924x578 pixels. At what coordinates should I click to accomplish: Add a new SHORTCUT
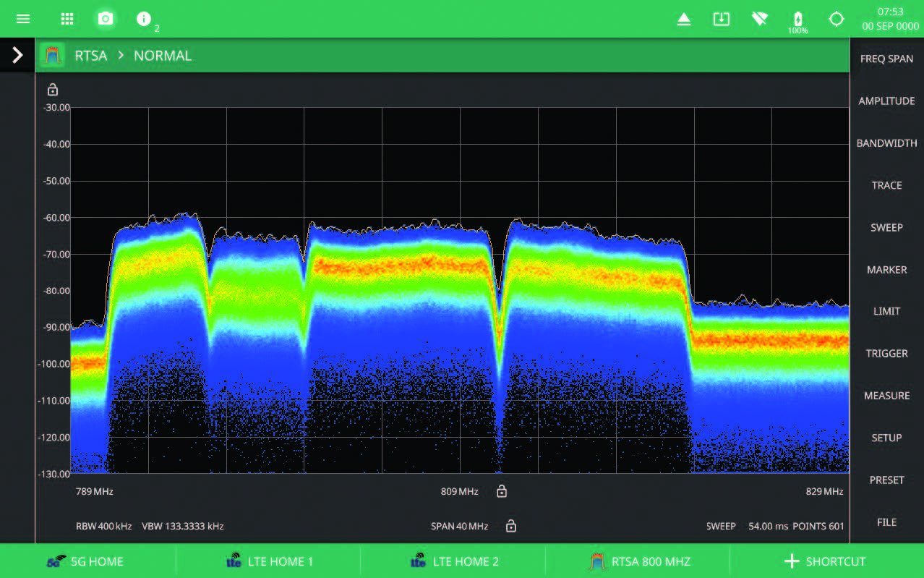825,561
